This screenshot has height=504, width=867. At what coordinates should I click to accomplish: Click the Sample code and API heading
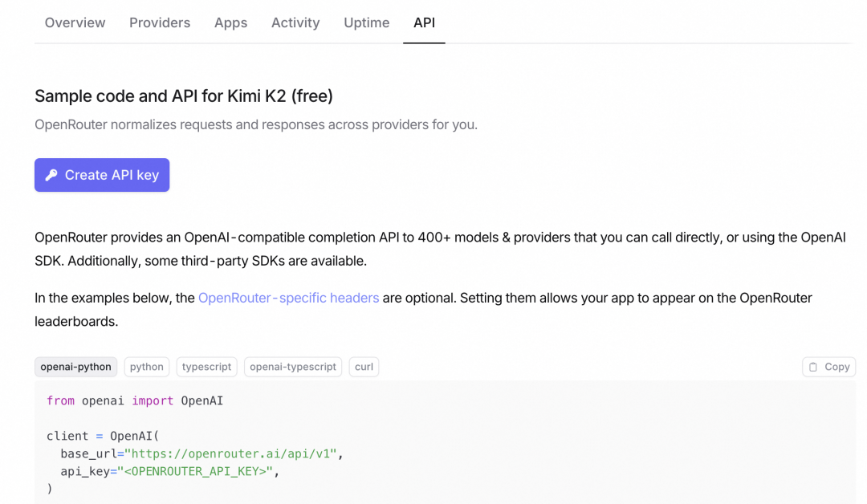184,96
